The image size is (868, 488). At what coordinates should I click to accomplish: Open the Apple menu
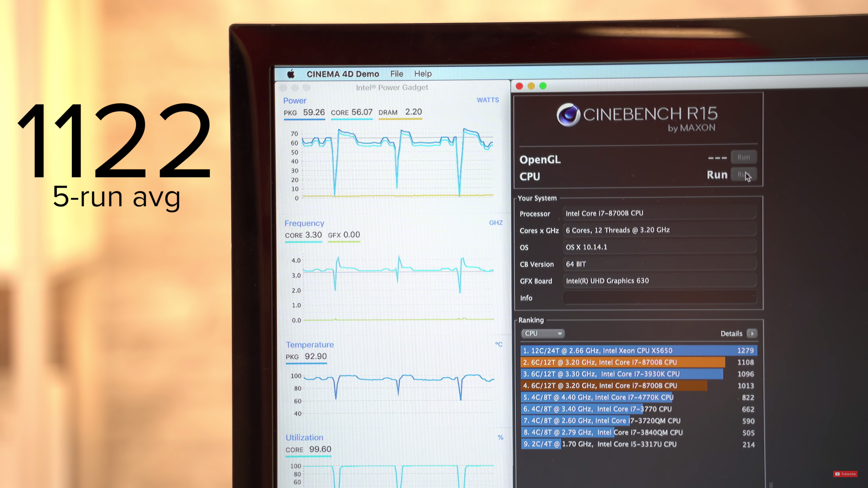click(x=291, y=74)
